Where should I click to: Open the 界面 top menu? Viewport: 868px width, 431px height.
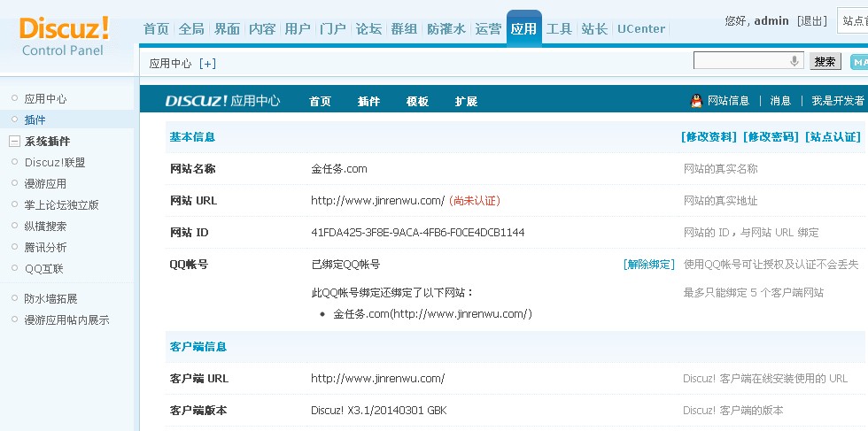point(227,29)
